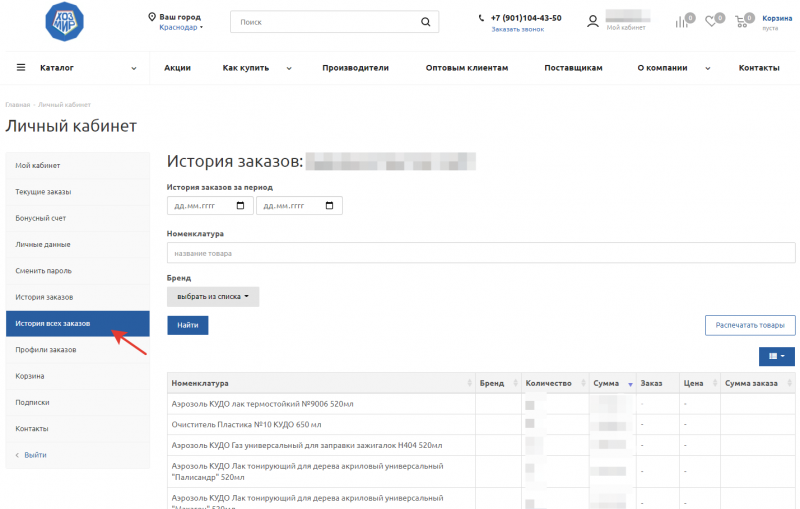Screen dimensions: 800x509
Task: Click the period end date field
Action: (x=299, y=206)
